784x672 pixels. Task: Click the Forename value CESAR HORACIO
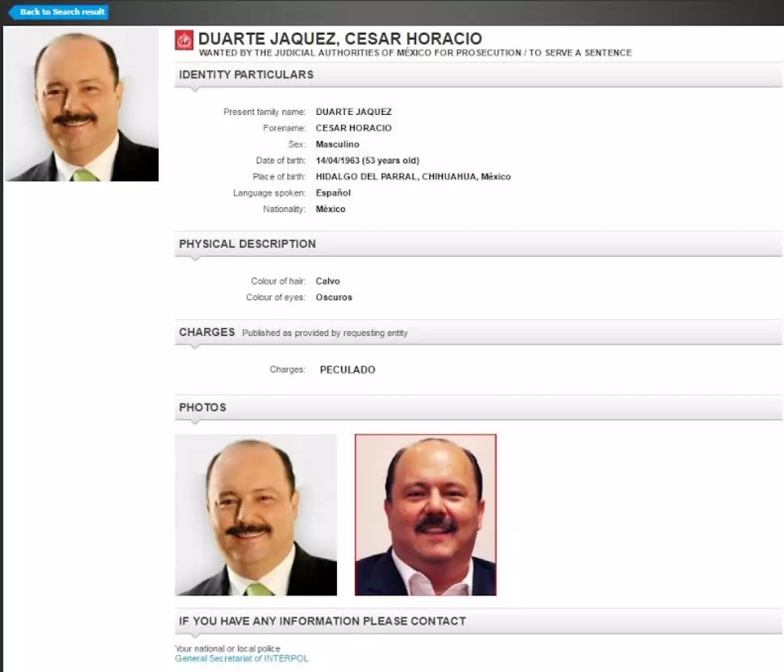[x=353, y=128]
